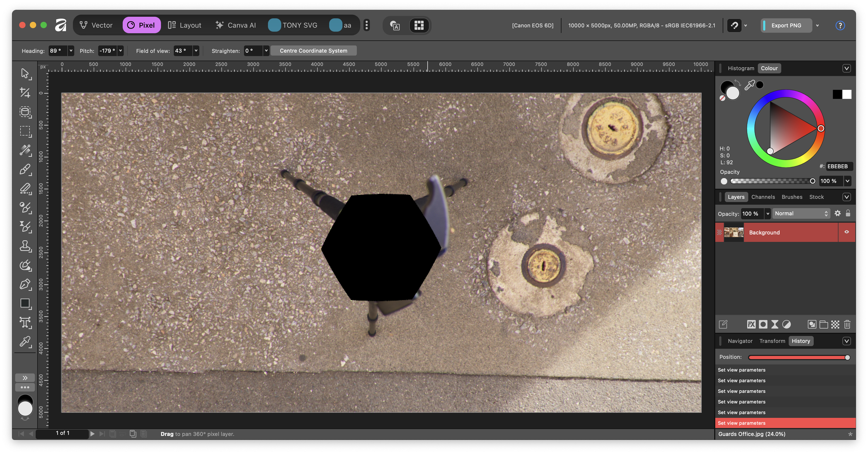The width and height of the screenshot is (868, 454).
Task: Switch to Vector studio mode
Action: coord(96,25)
